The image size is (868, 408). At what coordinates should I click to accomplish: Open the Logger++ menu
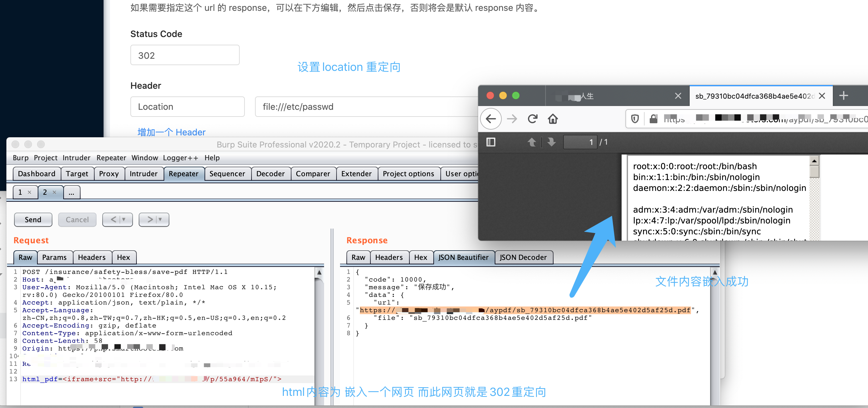(x=180, y=157)
